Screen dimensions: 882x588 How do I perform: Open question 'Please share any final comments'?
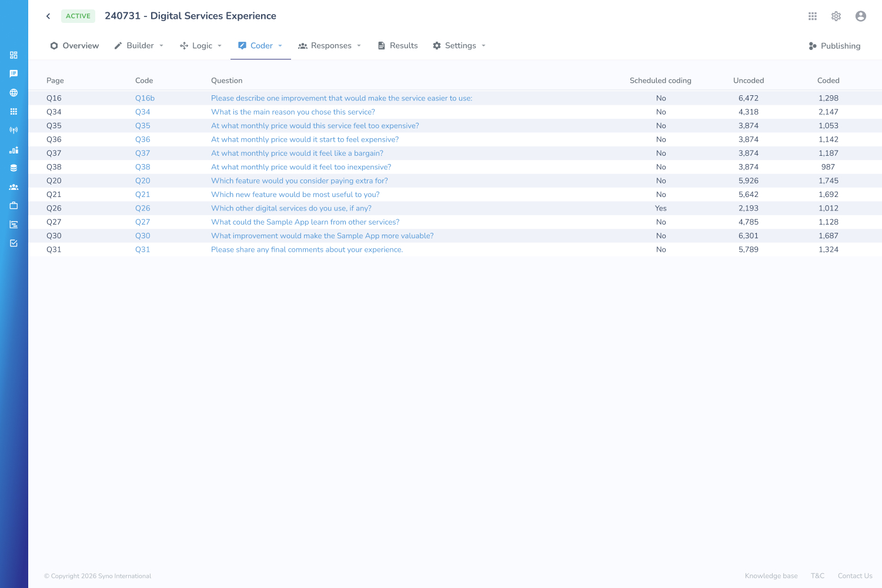[307, 249]
